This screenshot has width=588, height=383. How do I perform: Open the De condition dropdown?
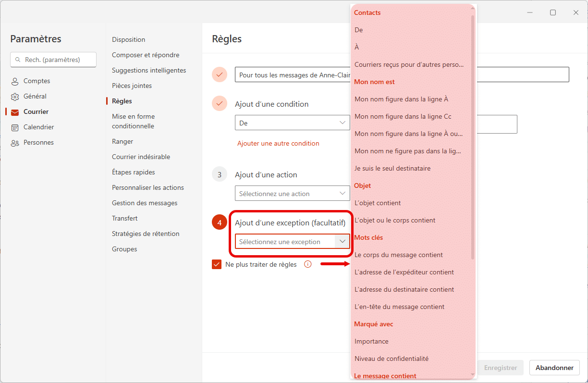[292, 123]
